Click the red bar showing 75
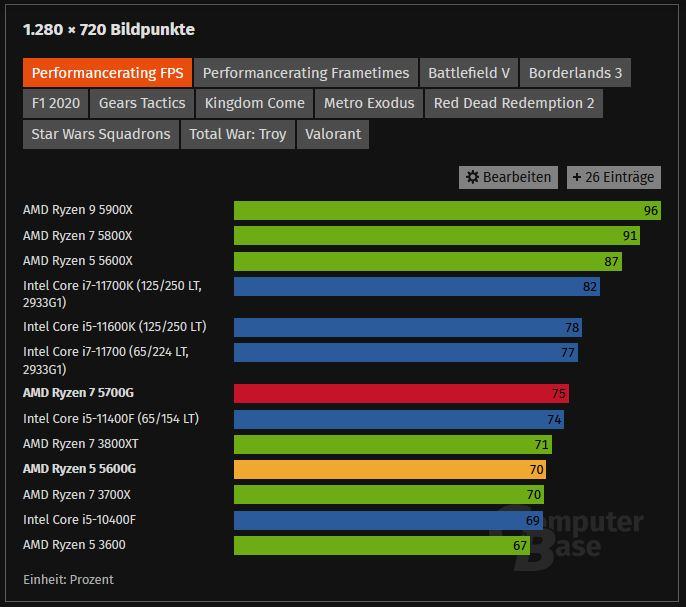Screen dimensions: 686x607 pyautogui.click(x=401, y=393)
